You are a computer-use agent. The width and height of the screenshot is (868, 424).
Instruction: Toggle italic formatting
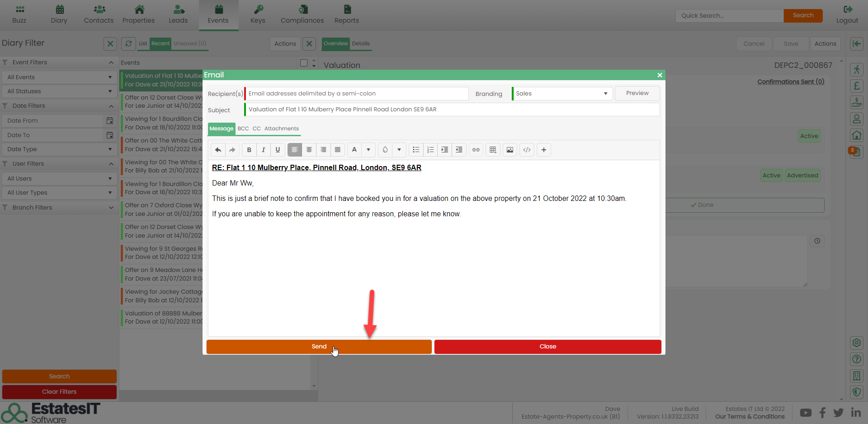click(264, 150)
